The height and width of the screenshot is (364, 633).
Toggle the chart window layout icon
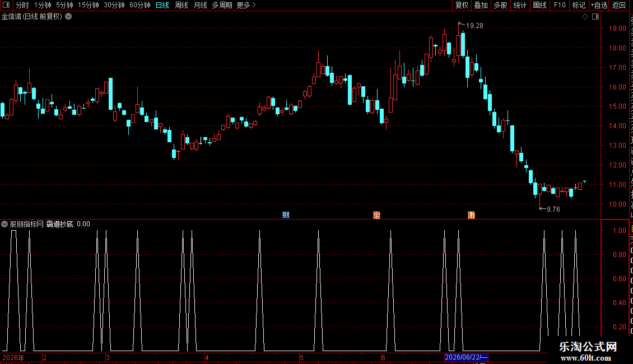coord(595,17)
